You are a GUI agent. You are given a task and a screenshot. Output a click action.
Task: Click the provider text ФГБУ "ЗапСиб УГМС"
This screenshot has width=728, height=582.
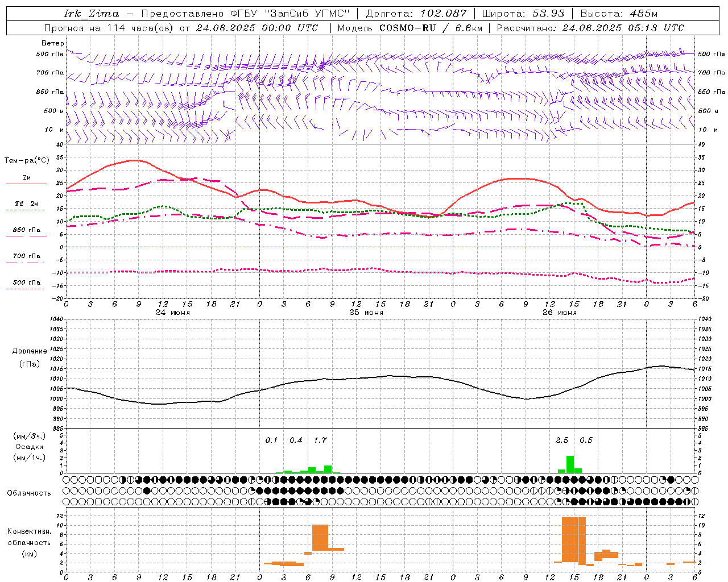(x=290, y=14)
